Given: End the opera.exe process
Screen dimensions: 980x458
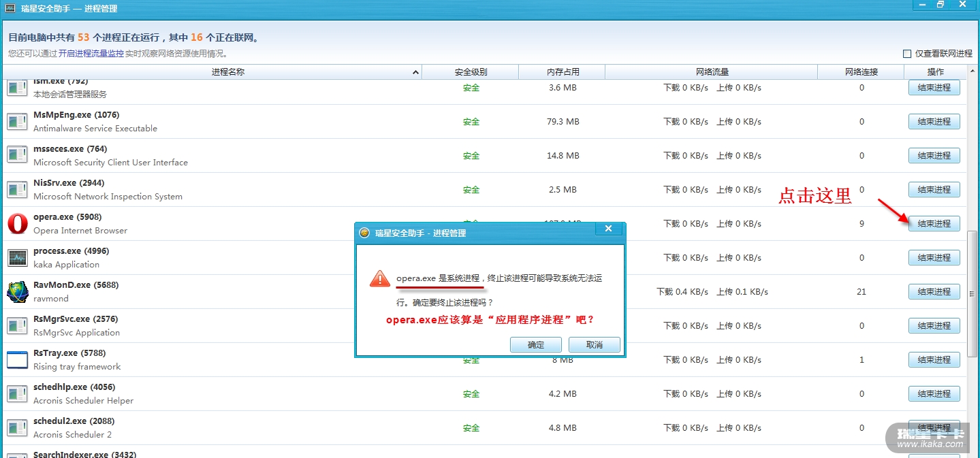Looking at the screenshot, I should tap(934, 223).
